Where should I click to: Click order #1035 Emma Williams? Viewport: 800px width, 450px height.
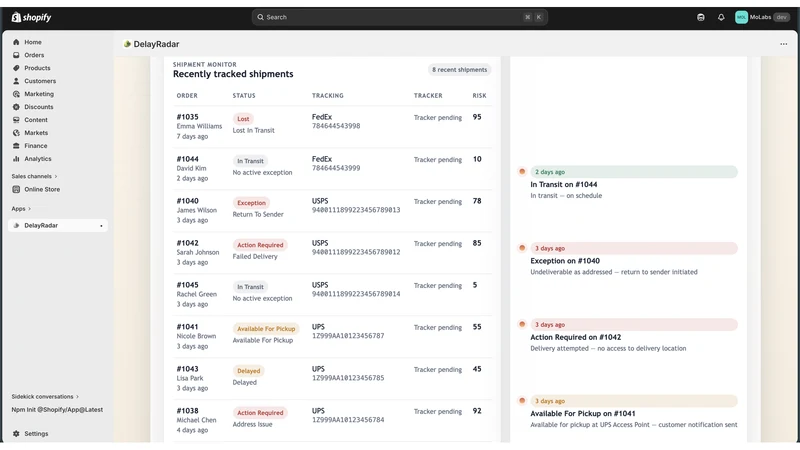coord(199,127)
